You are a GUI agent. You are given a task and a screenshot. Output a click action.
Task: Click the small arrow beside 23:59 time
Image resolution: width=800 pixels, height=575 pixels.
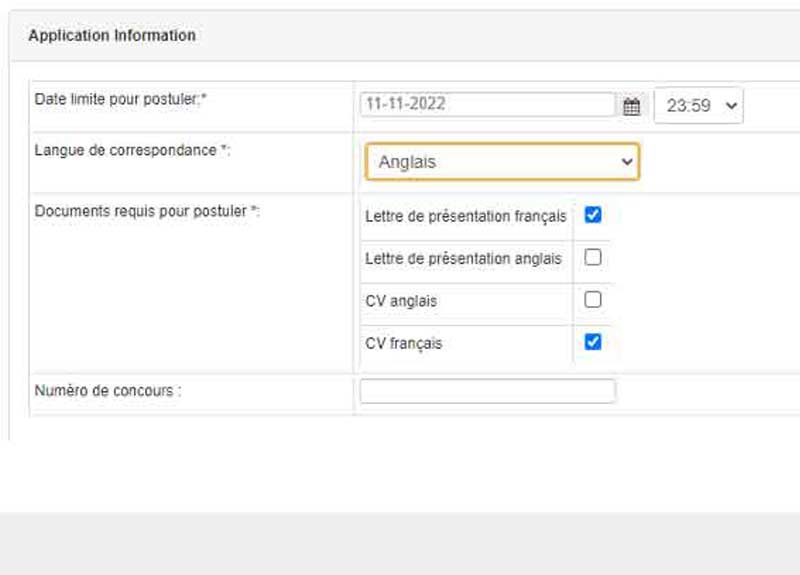click(x=732, y=106)
